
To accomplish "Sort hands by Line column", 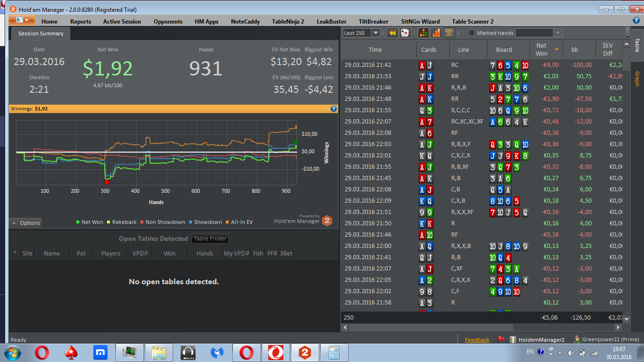I will [x=463, y=49].
